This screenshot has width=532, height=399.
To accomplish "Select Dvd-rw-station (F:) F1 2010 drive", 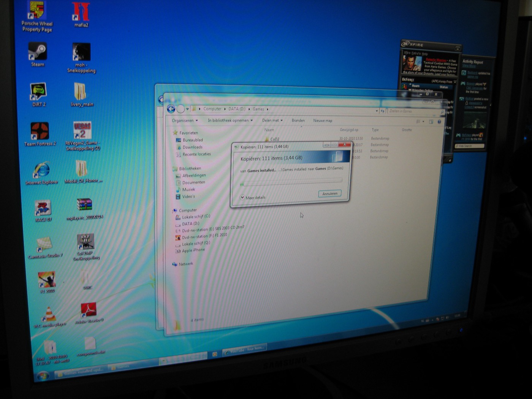I will click(201, 236).
